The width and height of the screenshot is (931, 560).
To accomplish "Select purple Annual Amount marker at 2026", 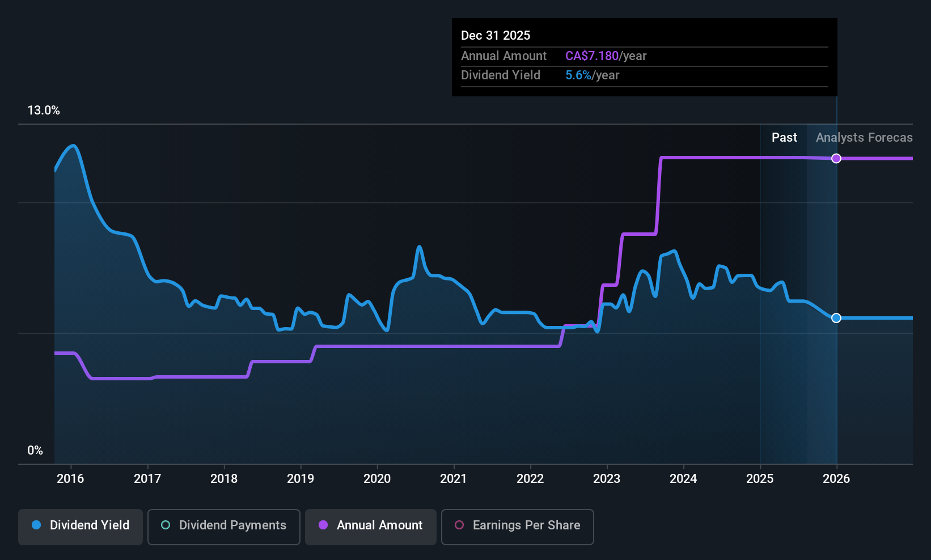I will tap(836, 158).
